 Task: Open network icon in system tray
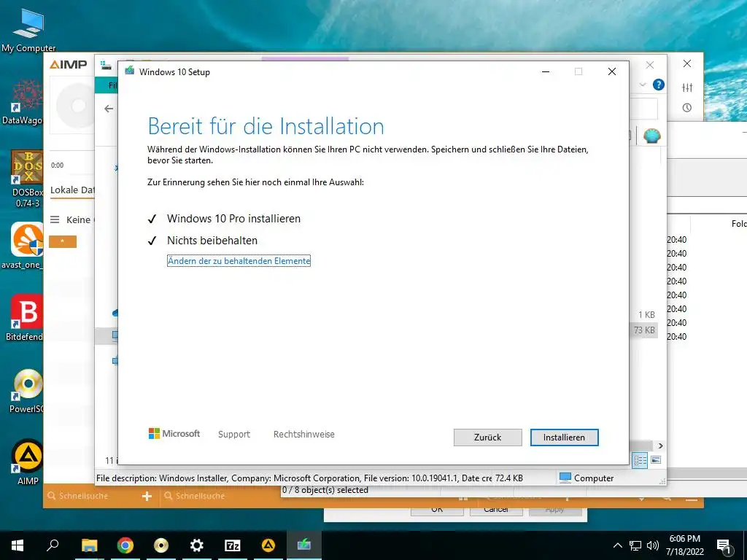click(635, 545)
